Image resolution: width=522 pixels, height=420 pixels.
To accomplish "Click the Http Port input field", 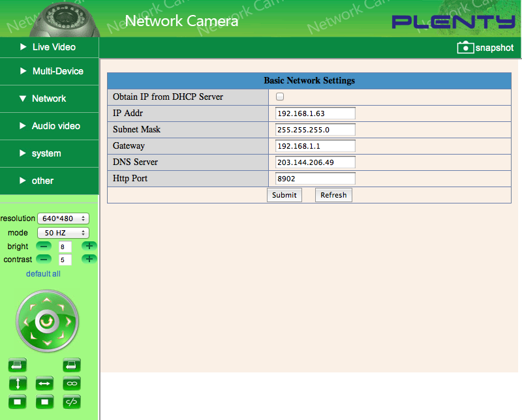I will coord(315,179).
